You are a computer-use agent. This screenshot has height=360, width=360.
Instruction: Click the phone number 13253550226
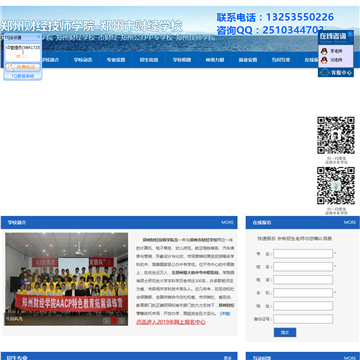(300, 17)
